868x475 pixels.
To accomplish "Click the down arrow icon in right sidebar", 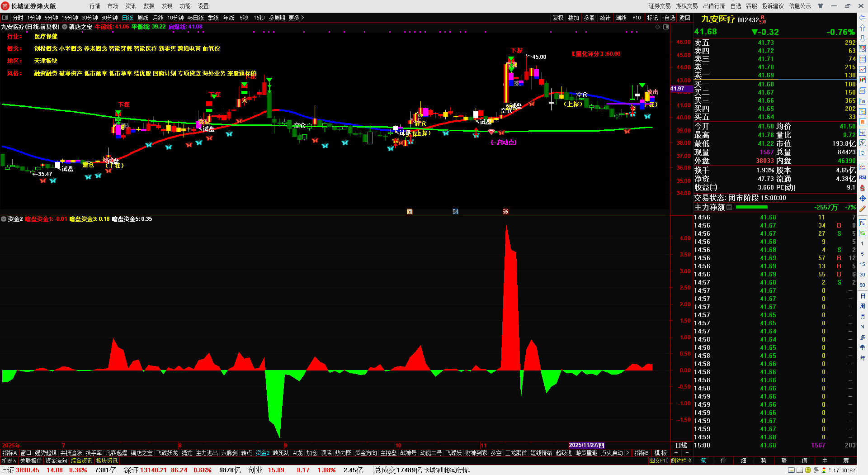I will point(863,38).
